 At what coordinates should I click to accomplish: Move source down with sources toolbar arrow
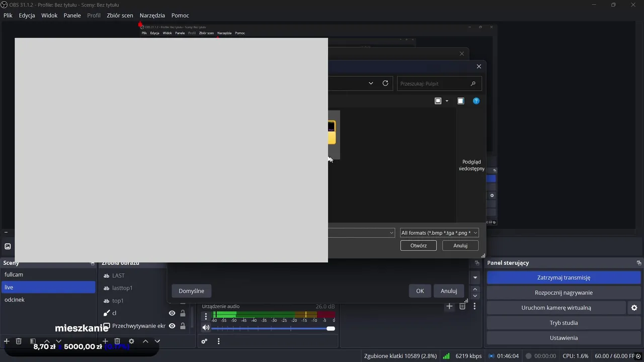[x=157, y=341]
